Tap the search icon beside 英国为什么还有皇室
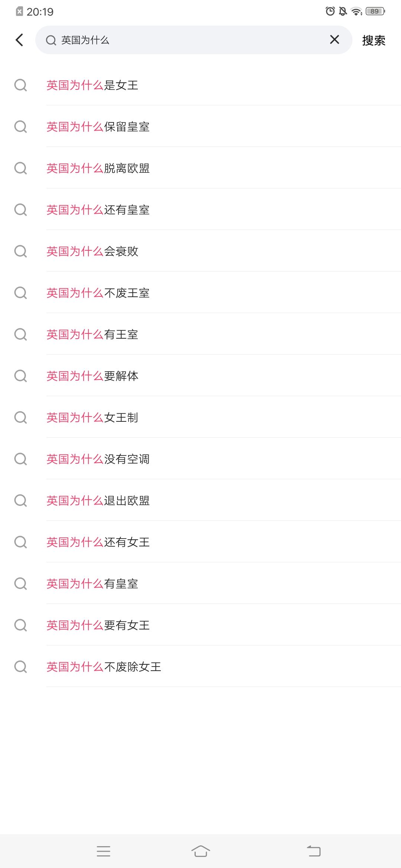 tap(20, 210)
